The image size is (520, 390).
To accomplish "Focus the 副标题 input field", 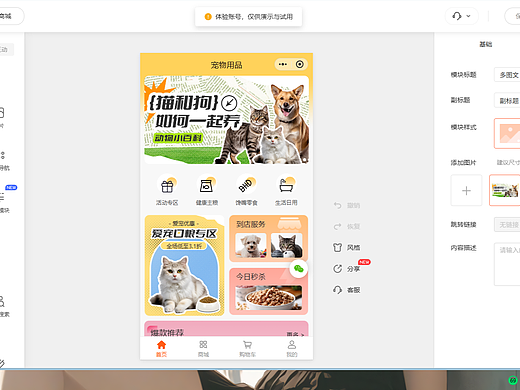I will point(507,100).
